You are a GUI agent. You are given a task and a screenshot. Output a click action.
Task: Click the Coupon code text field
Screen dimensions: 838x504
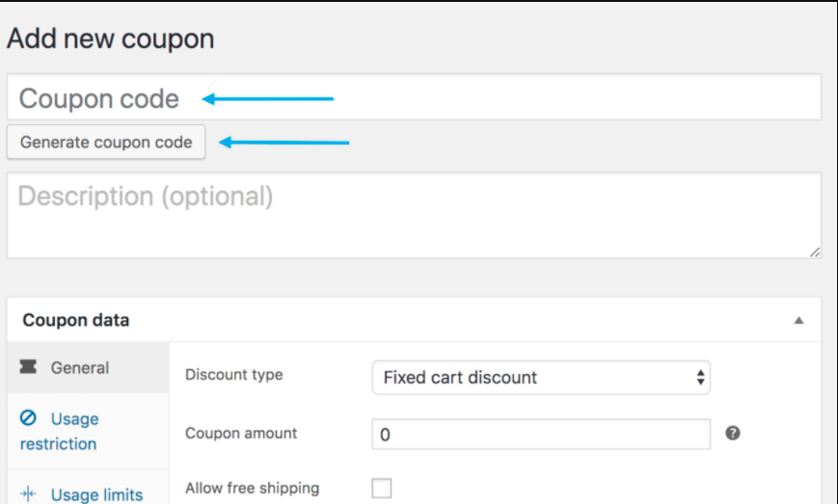[x=415, y=98]
